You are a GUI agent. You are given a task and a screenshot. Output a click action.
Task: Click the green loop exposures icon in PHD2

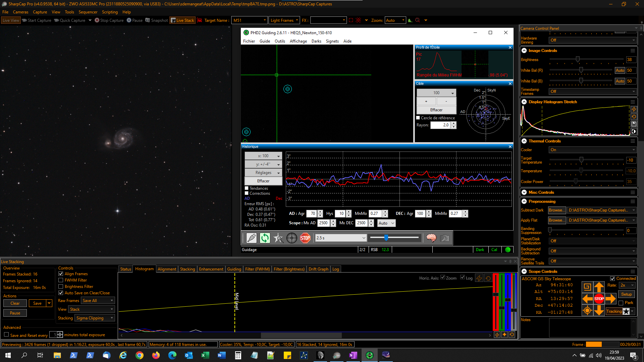(265, 238)
